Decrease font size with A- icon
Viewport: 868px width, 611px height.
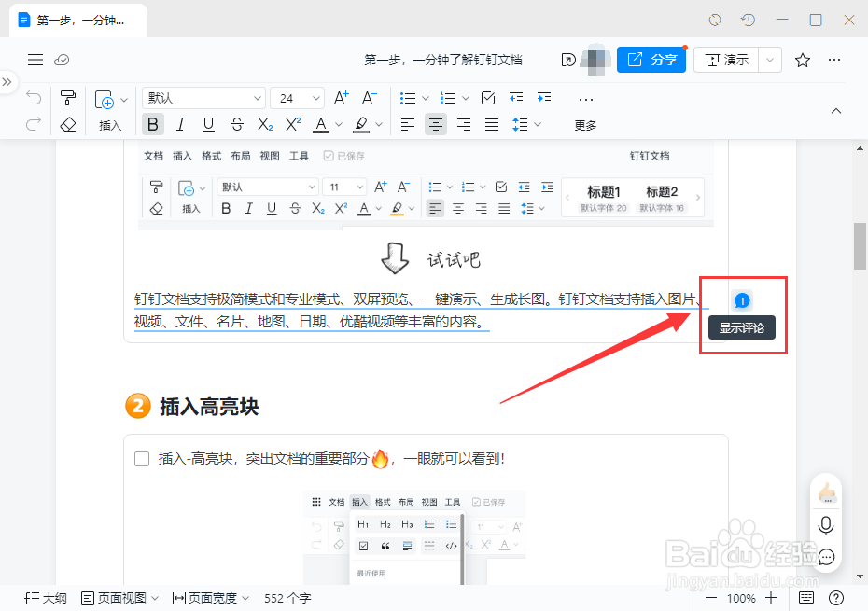pyautogui.click(x=370, y=98)
